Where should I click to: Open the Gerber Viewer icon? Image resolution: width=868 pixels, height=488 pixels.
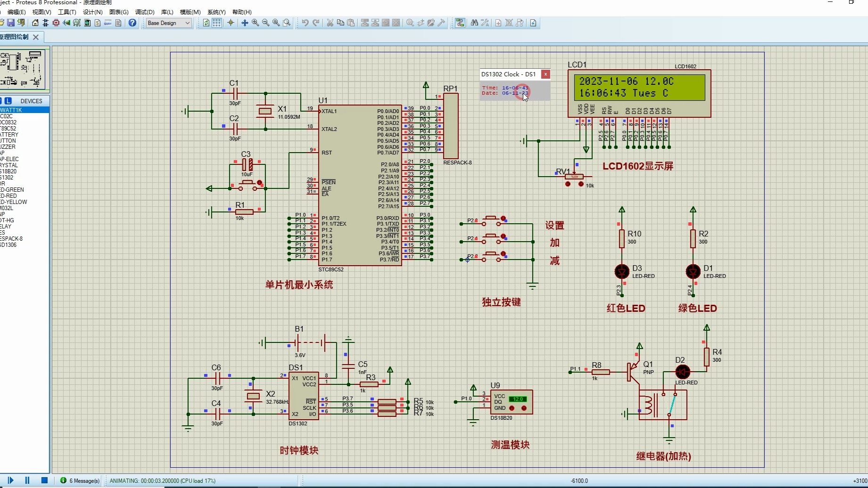coord(77,23)
